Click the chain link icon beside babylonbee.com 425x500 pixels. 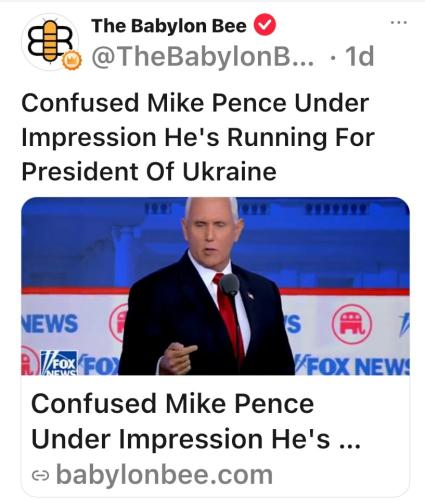point(40,476)
